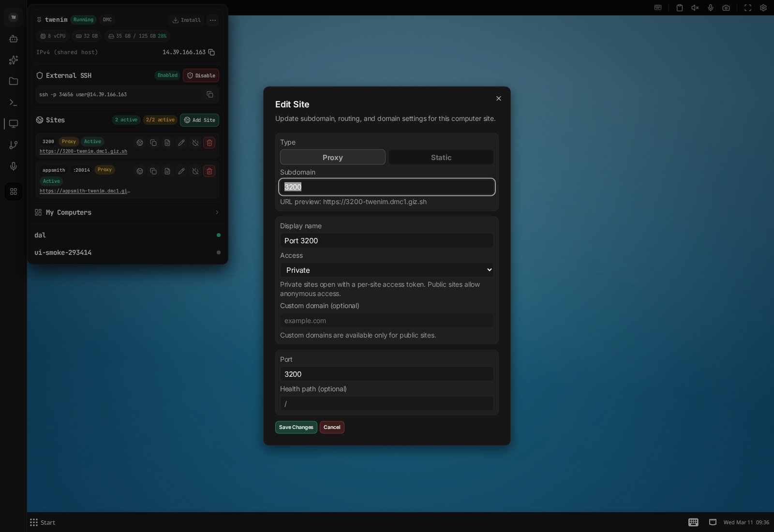This screenshot has width=774, height=532.
Task: Follow the https://3200-twenim.dmc1.giz.sh link
Action: point(83,151)
